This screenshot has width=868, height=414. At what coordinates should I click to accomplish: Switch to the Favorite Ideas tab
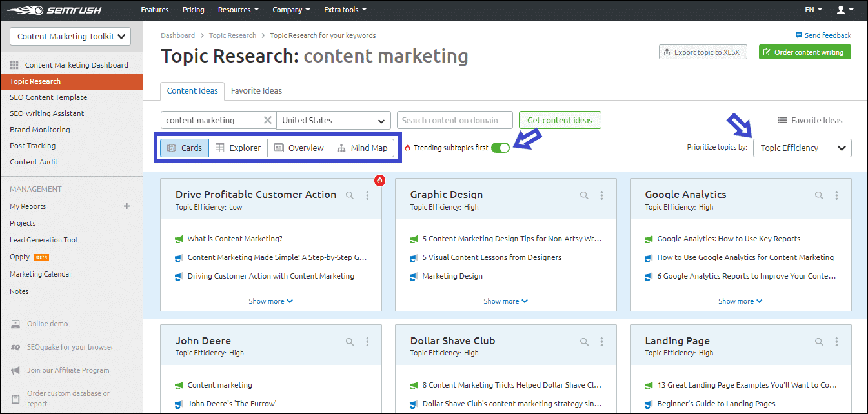pyautogui.click(x=256, y=90)
